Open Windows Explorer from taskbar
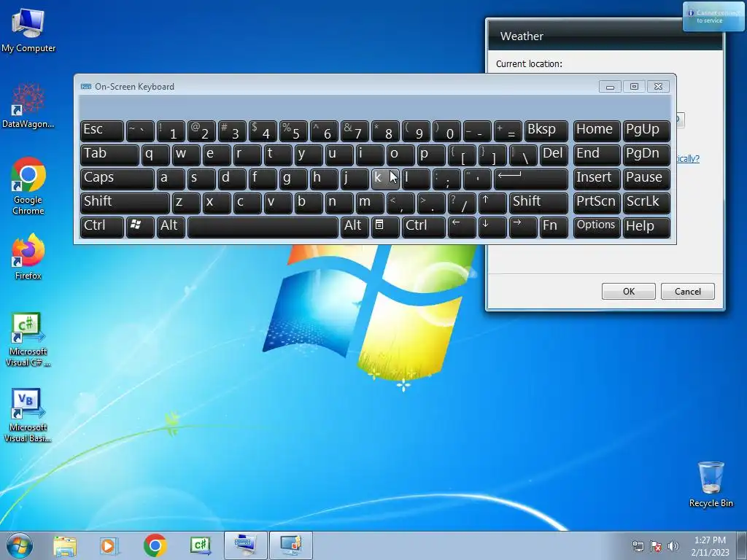The height and width of the screenshot is (560, 747). click(65, 545)
